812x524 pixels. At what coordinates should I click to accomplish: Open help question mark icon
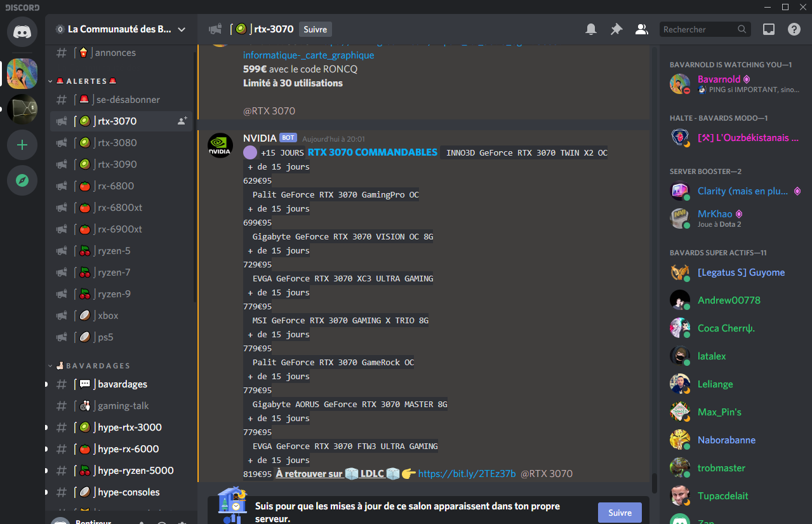(x=794, y=29)
